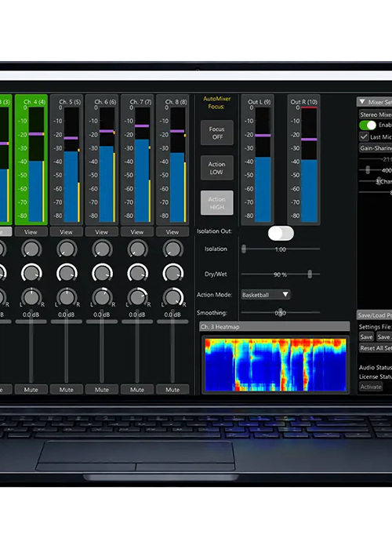The image size is (392, 549).
Task: Click the Ch. 6 top row knob
Action: (x=102, y=249)
